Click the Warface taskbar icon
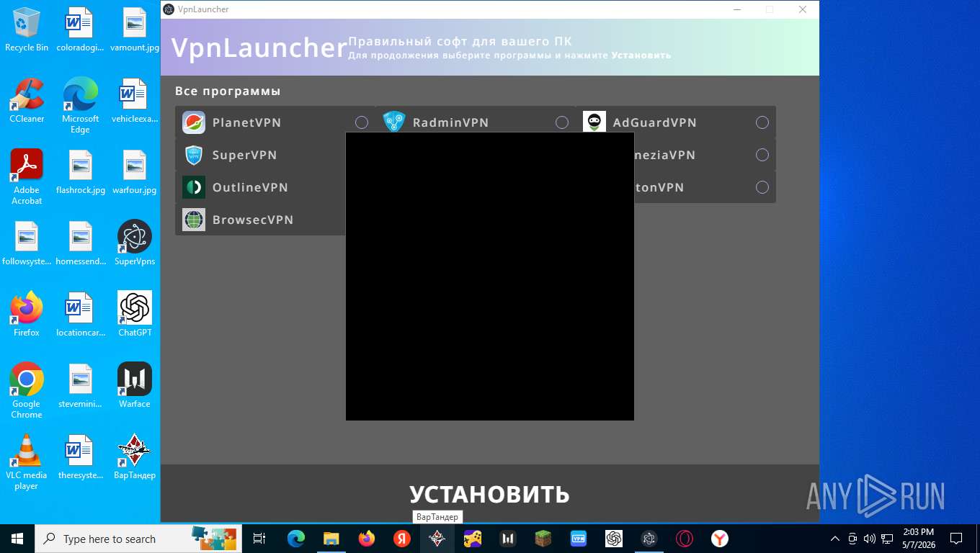 pos(508,539)
